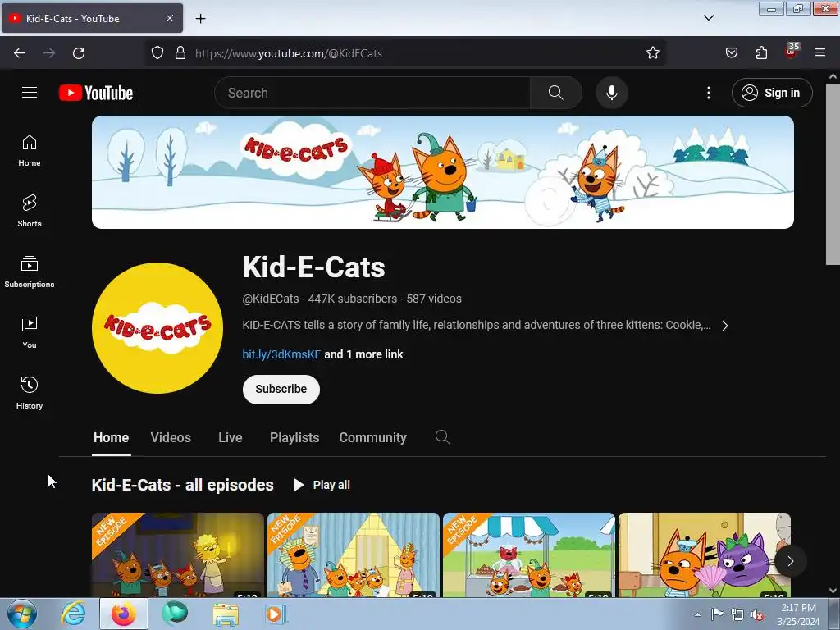
Task: Open third market stall episode thumbnail
Action: (x=529, y=555)
